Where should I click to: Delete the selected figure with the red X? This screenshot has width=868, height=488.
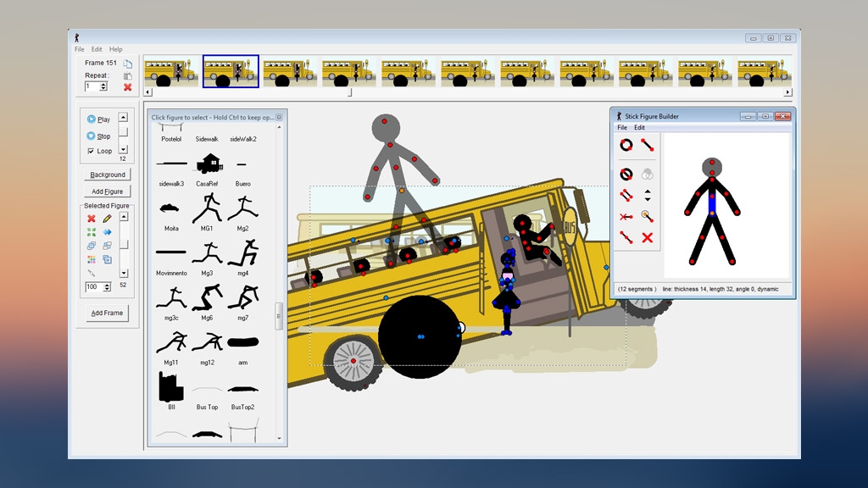(x=92, y=219)
